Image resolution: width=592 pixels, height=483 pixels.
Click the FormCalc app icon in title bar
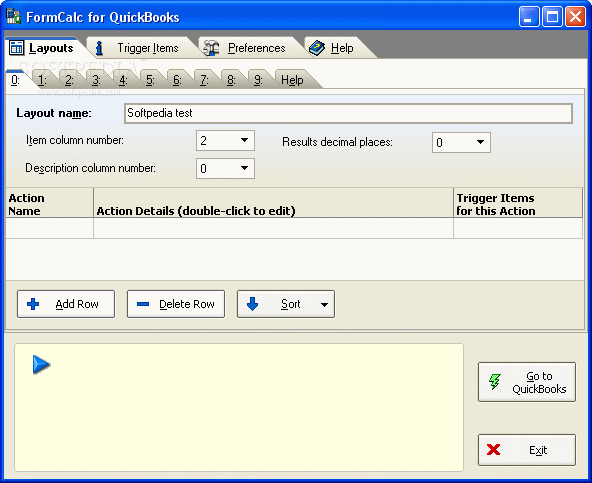[x=14, y=17]
